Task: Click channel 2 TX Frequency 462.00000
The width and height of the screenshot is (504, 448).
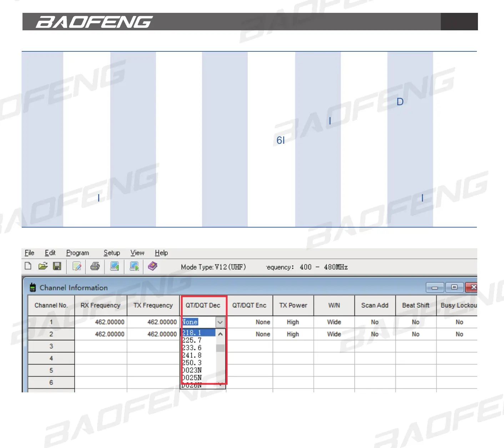Action: [x=153, y=334]
